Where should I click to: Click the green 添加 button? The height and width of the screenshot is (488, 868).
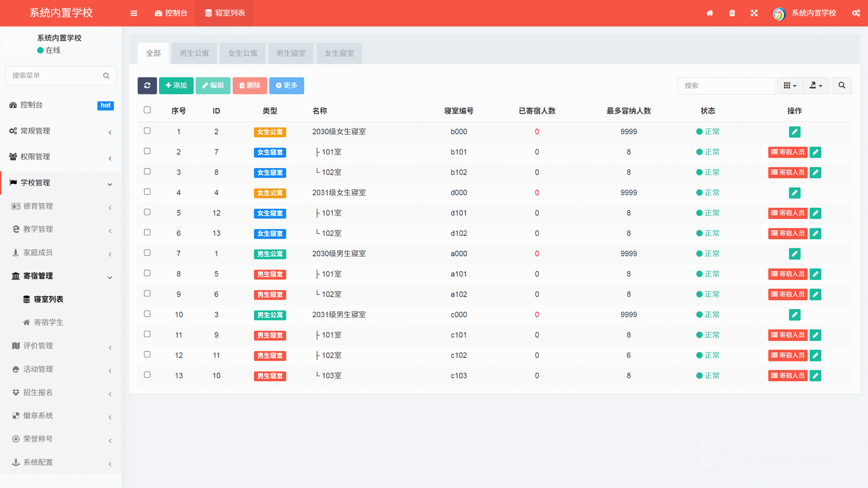176,86
